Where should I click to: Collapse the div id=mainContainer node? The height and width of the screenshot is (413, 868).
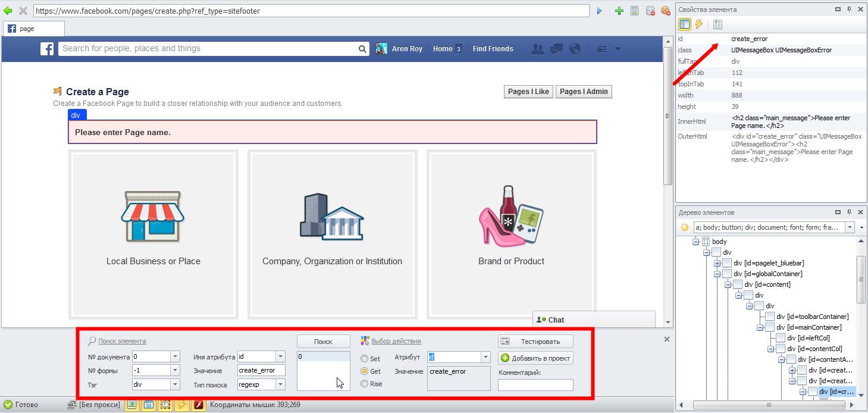click(760, 327)
